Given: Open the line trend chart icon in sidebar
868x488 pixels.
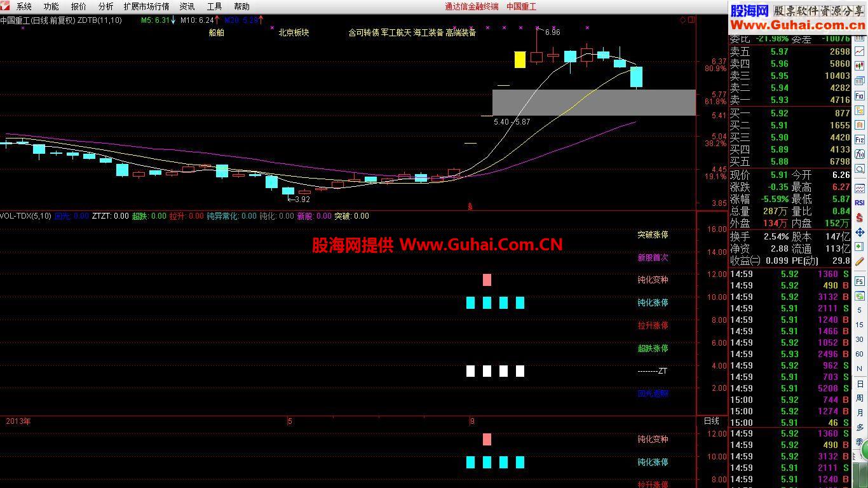Looking at the screenshot, I should (x=860, y=51).
